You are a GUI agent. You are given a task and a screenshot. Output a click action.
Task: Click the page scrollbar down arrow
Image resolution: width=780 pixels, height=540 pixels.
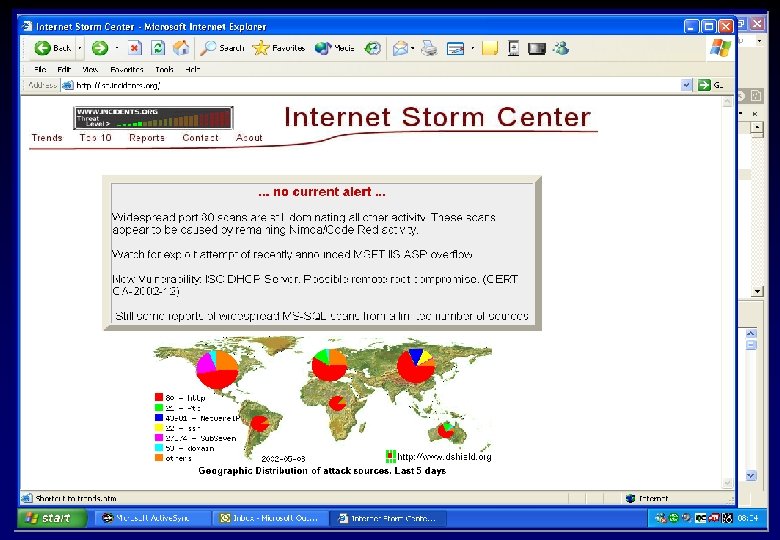[727, 483]
